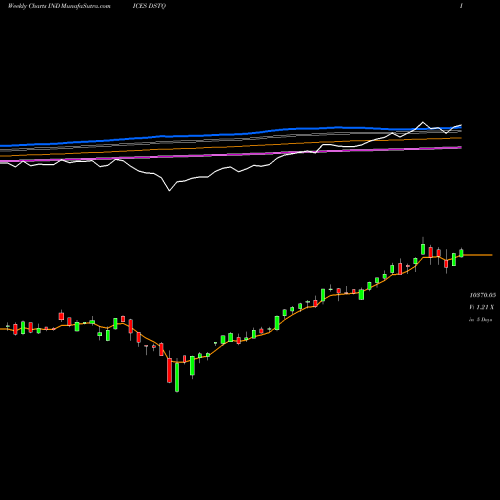Click the 'ICES DSTQ' symbol label

(x=149, y=6)
